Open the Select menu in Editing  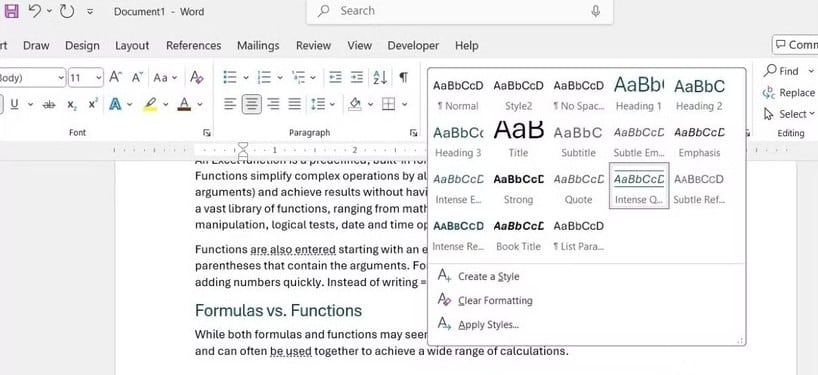point(788,114)
